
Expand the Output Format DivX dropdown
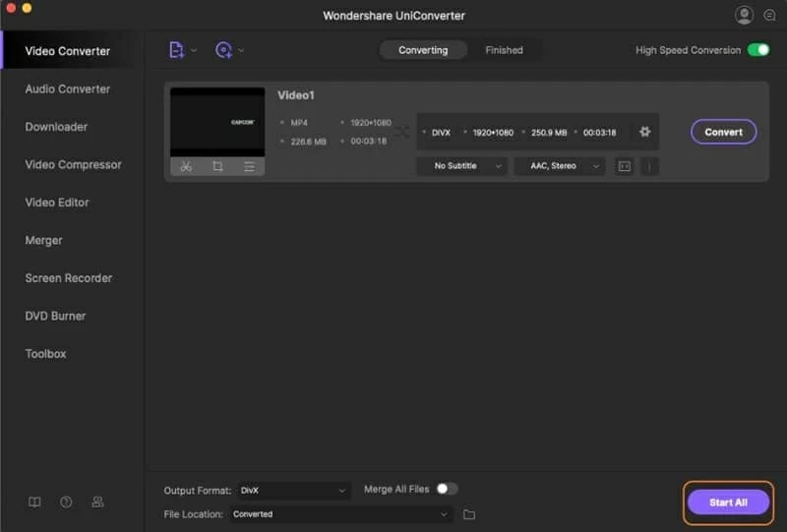pos(293,490)
